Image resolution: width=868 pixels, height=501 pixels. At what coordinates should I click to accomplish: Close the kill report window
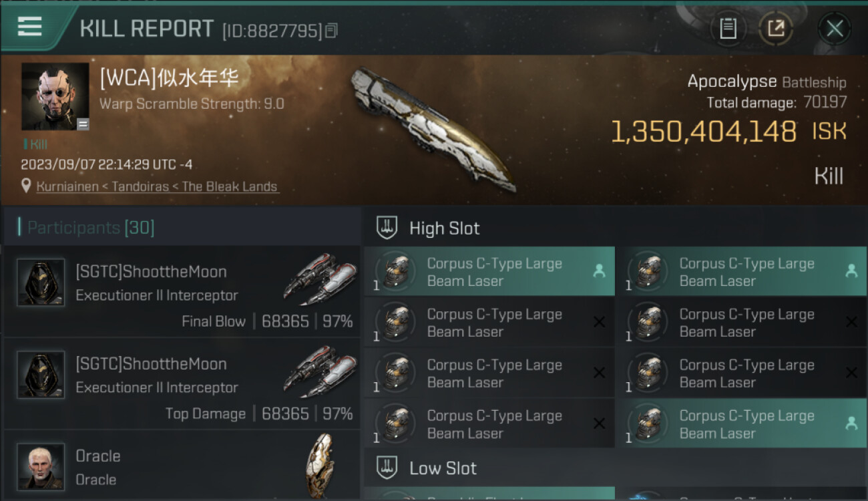(x=835, y=28)
